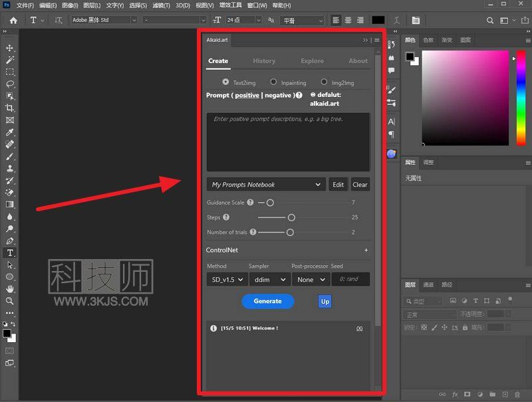
Task: Click the center-align text icon
Action: tap(348, 21)
